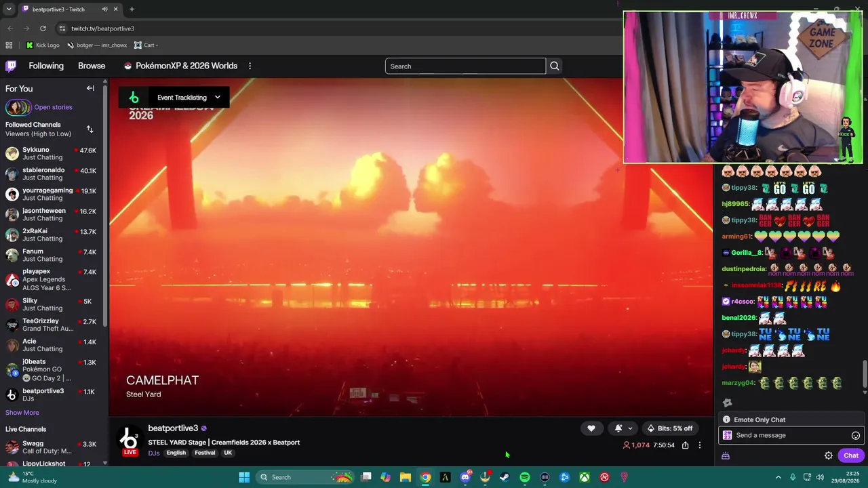This screenshot has width=868, height=488.
Task: Open Steam from the taskbar
Action: (x=505, y=477)
